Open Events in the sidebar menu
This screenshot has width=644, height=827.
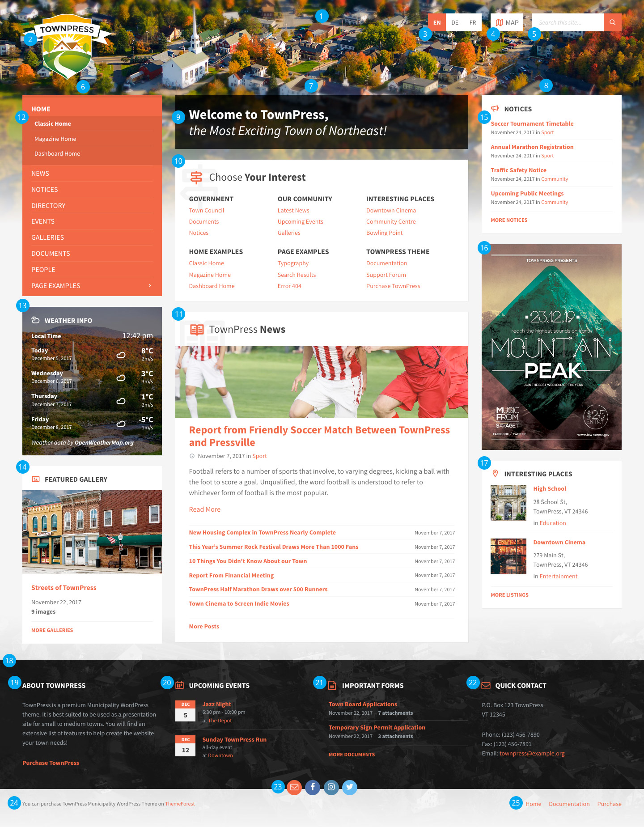[x=43, y=221]
